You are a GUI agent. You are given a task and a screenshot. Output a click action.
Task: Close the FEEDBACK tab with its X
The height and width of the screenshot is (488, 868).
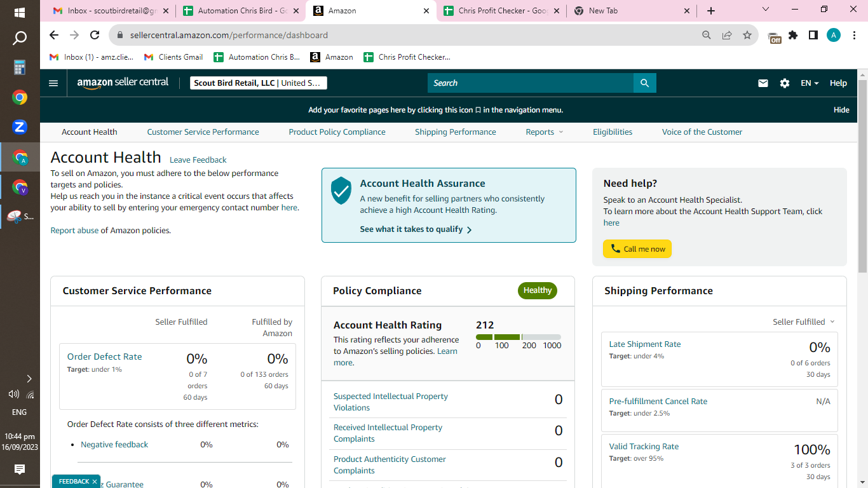point(95,482)
